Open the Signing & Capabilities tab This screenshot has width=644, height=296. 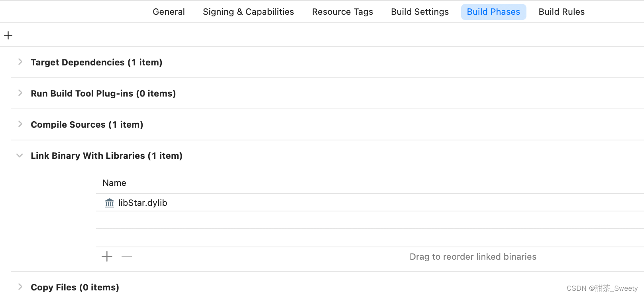[x=248, y=12]
